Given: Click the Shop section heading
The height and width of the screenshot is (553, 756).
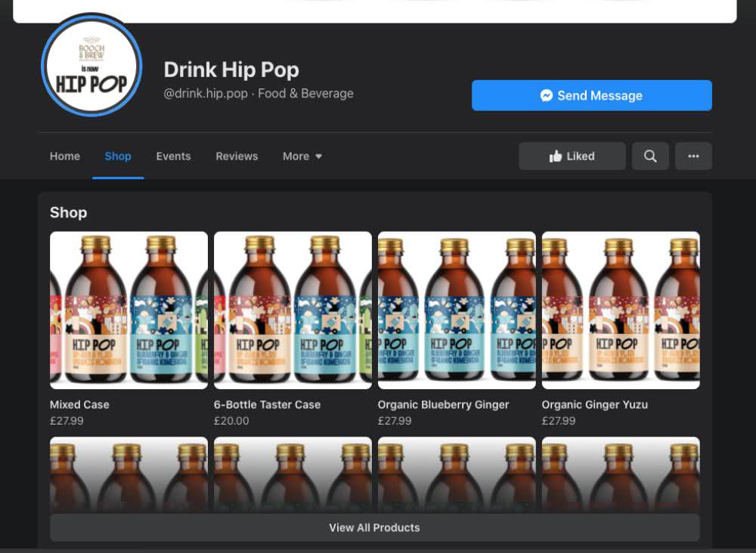Looking at the screenshot, I should (69, 212).
